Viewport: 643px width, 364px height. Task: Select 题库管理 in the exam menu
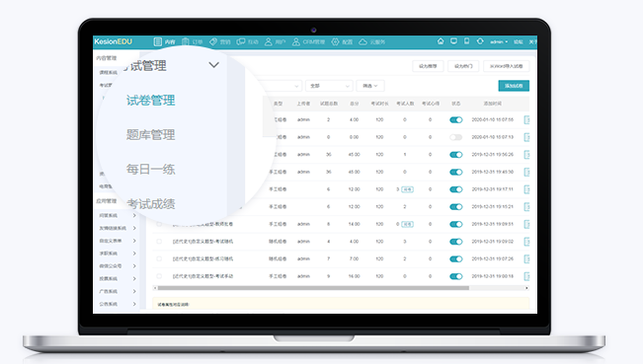(x=150, y=135)
